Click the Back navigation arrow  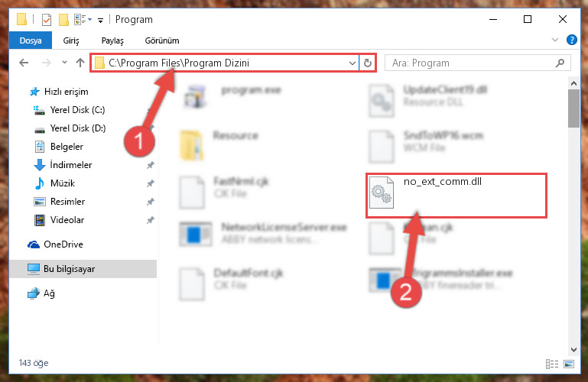click(24, 63)
